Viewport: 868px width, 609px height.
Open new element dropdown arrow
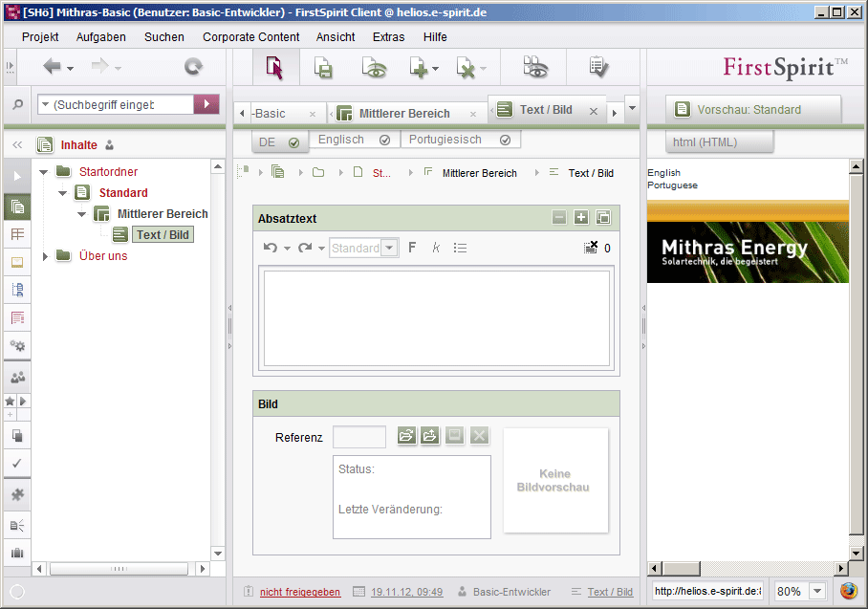click(x=435, y=69)
